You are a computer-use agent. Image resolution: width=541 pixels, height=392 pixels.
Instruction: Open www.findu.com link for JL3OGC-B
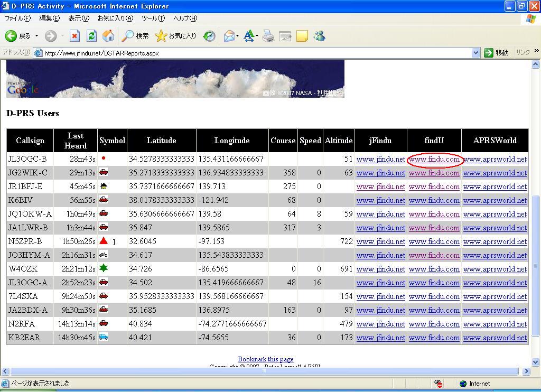coord(434,160)
